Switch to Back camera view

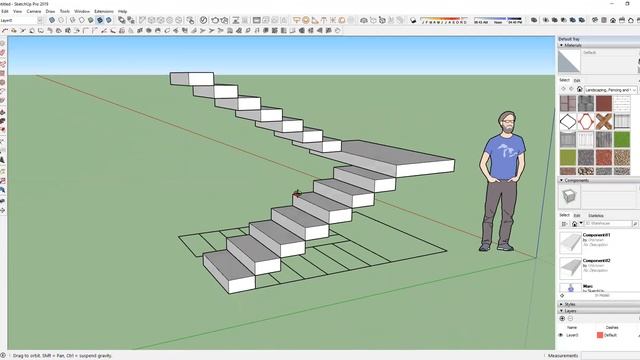pyautogui.click(x=631, y=20)
